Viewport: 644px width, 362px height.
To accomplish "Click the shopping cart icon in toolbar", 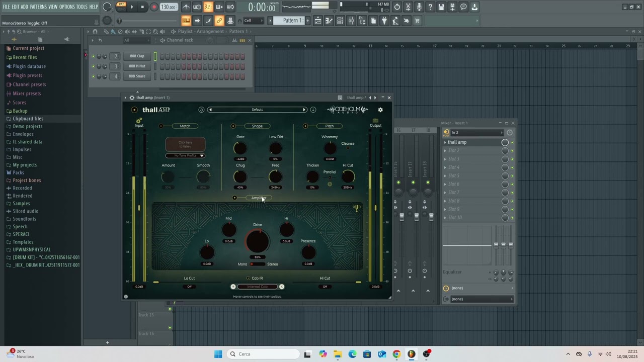I will click(417, 21).
